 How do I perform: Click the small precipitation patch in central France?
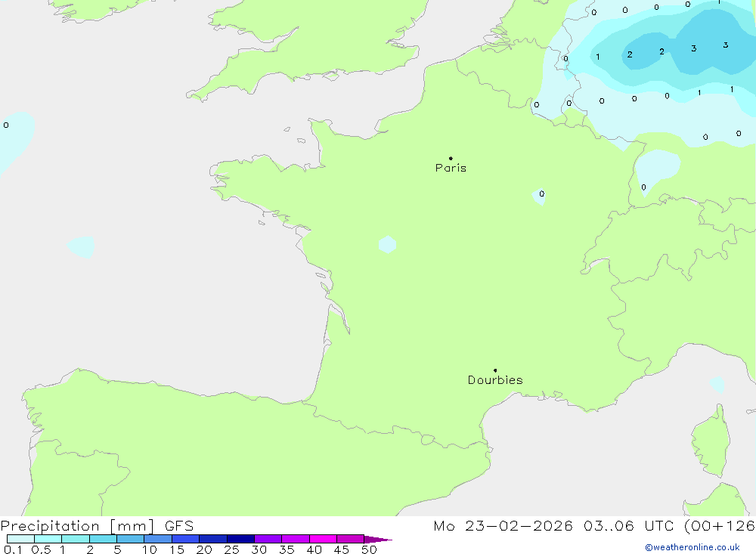pos(387,244)
